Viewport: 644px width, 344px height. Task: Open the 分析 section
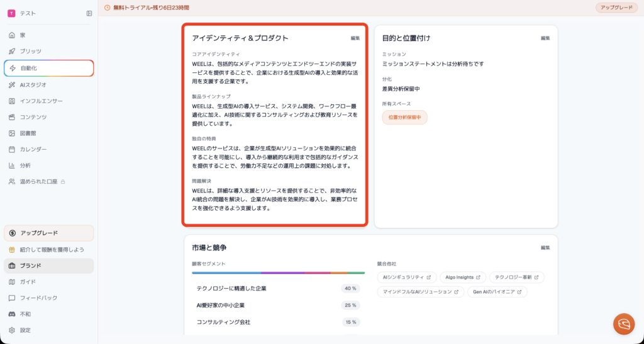pyautogui.click(x=49, y=165)
